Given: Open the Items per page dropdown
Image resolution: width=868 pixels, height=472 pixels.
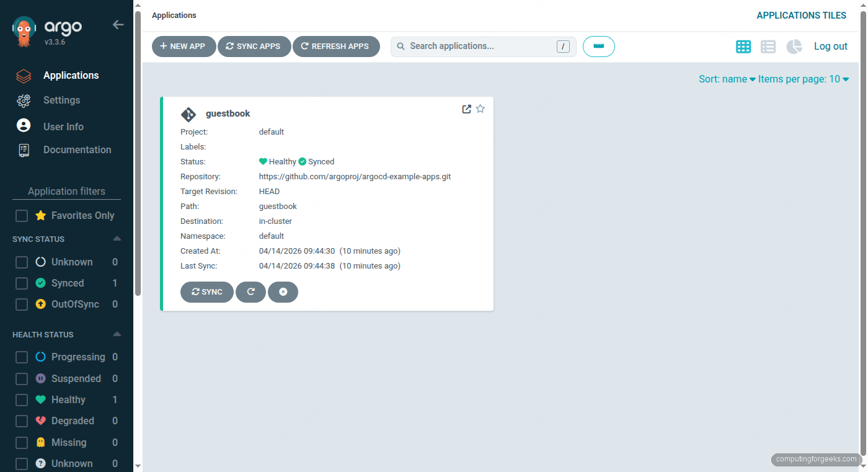Looking at the screenshot, I should tap(803, 79).
